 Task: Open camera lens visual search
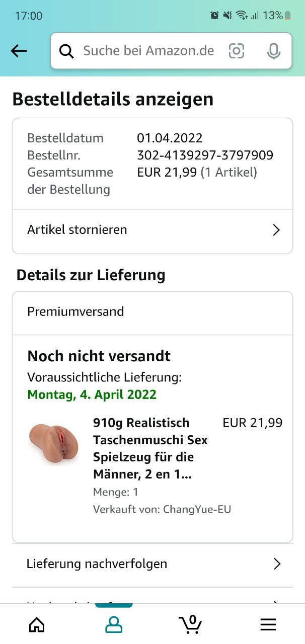coord(236,51)
